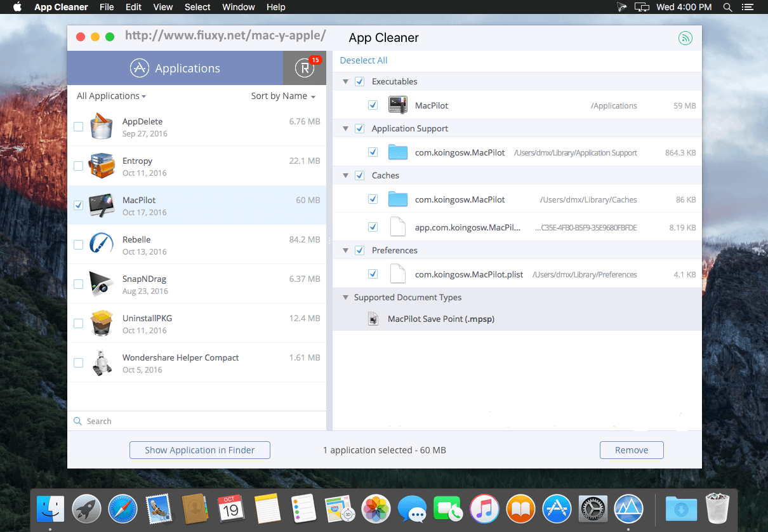Switch to the Remains tab with 15 badge
Screen dimensions: 768x532
click(x=305, y=68)
